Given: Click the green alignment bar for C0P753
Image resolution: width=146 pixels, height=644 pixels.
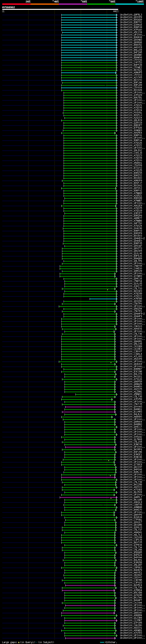Looking at the screenshot, I should point(89,63).
